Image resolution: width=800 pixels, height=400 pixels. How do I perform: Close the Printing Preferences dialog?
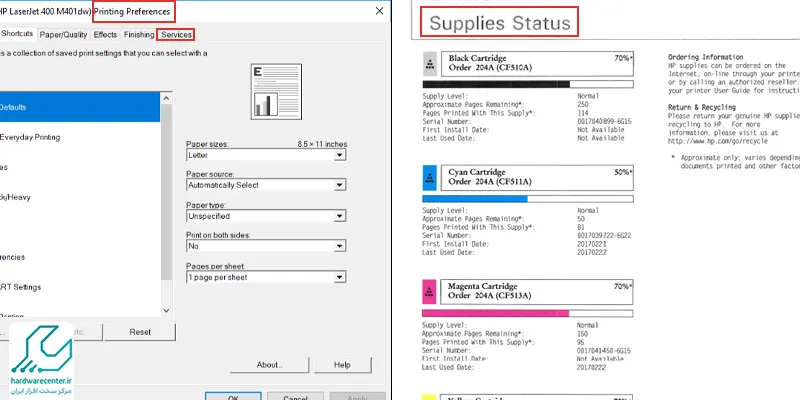pyautogui.click(x=379, y=11)
